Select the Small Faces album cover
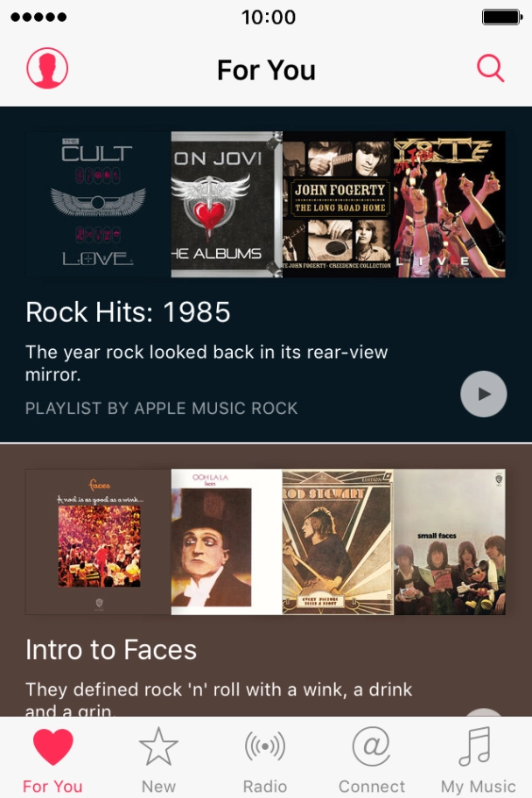 pyautogui.click(x=449, y=542)
